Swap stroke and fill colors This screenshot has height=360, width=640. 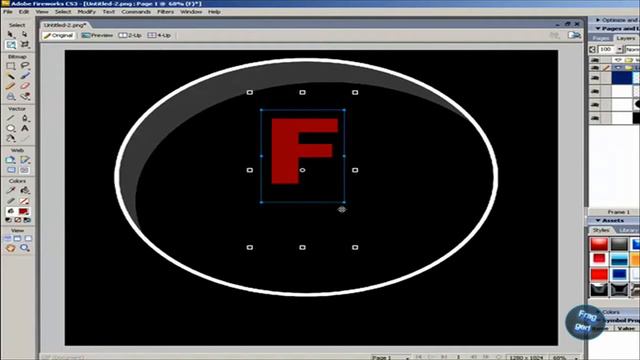click(27, 220)
